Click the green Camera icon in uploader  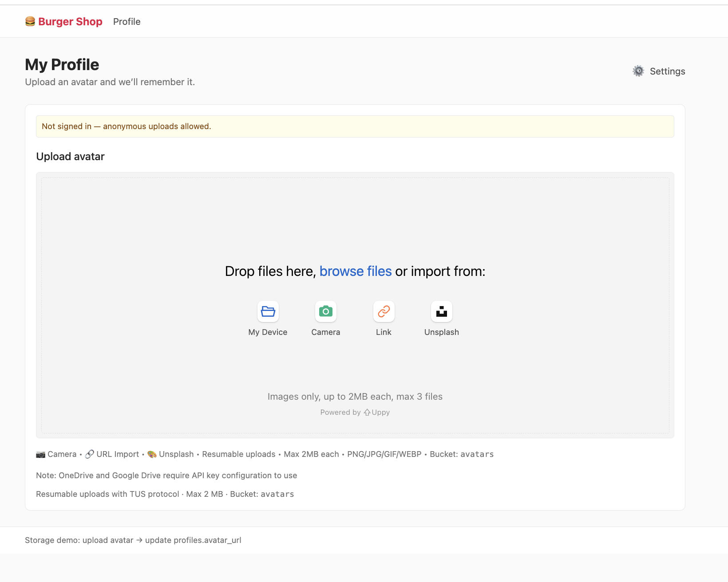tap(325, 311)
